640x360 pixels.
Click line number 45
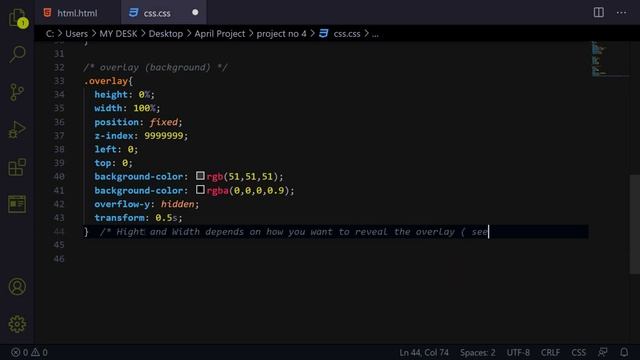pos(59,244)
